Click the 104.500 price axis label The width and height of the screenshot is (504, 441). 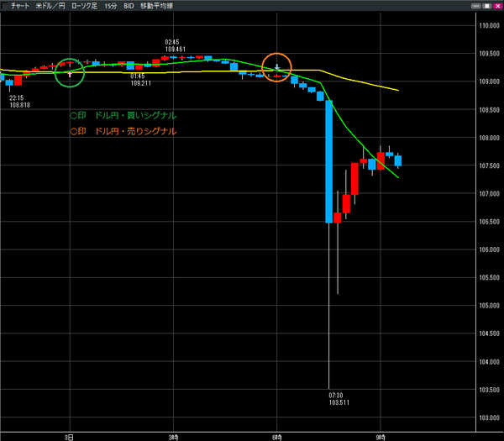(x=489, y=333)
